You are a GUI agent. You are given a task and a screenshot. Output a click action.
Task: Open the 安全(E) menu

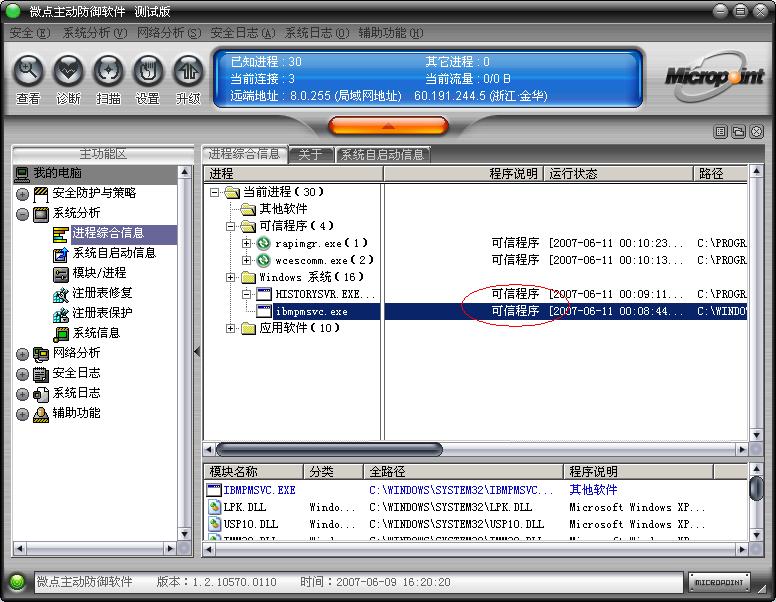30,33
